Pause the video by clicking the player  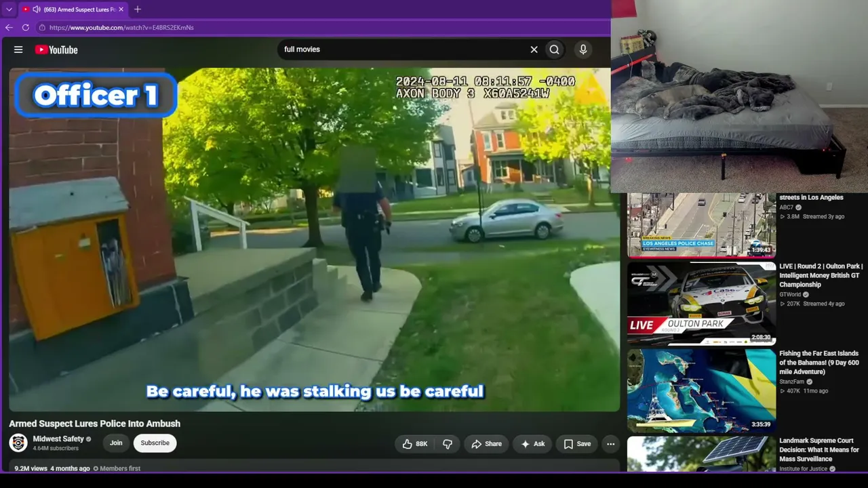314,239
